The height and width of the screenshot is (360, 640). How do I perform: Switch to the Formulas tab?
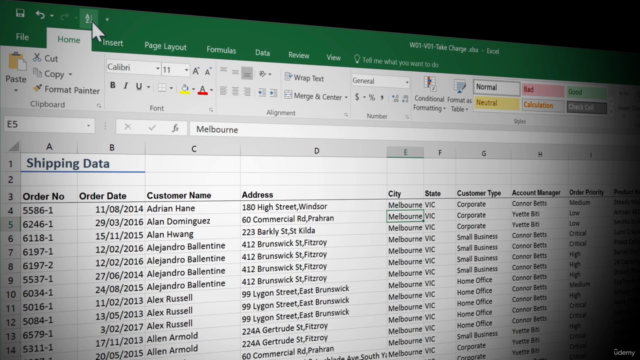[x=221, y=50]
